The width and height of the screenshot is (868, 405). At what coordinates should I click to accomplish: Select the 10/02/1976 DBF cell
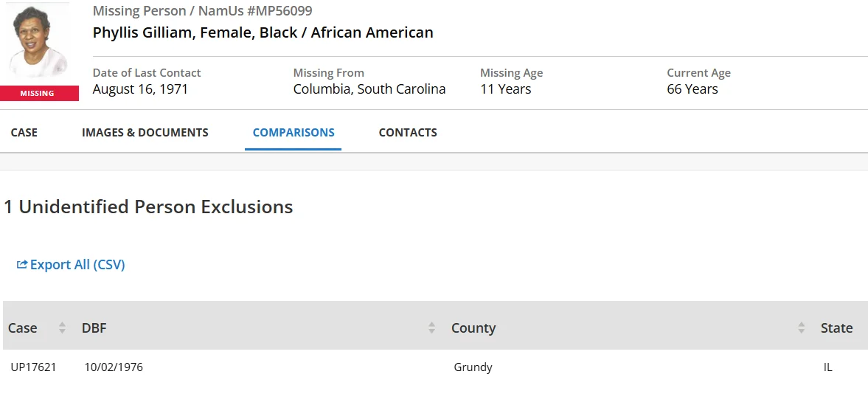(114, 367)
